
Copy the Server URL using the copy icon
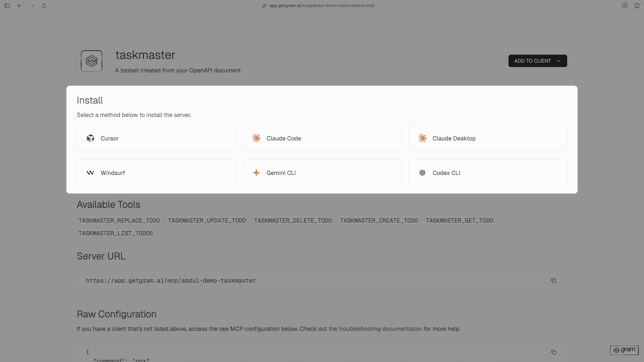point(553,281)
